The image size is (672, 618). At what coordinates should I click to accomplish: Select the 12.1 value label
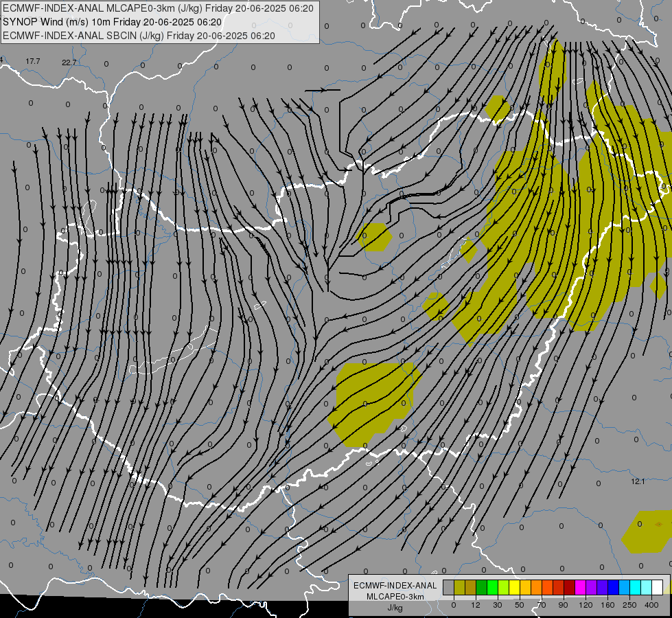point(638,481)
